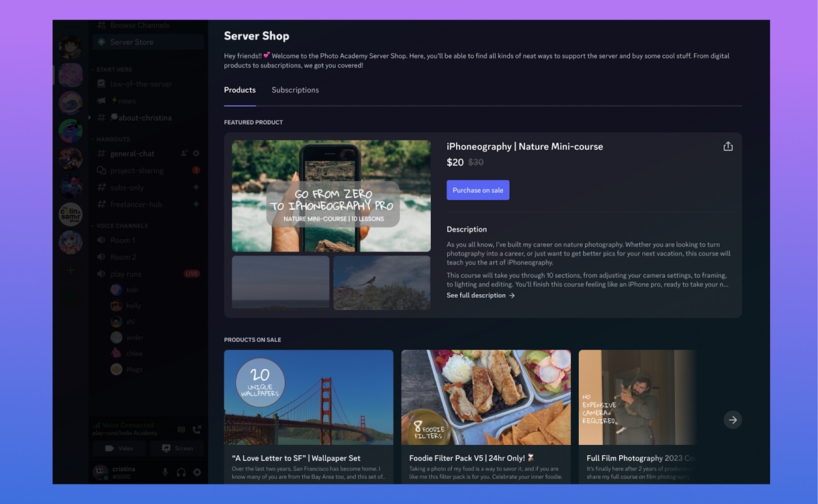Open the play runs voice channel
Screen dimensions: 818x504
click(148, 274)
